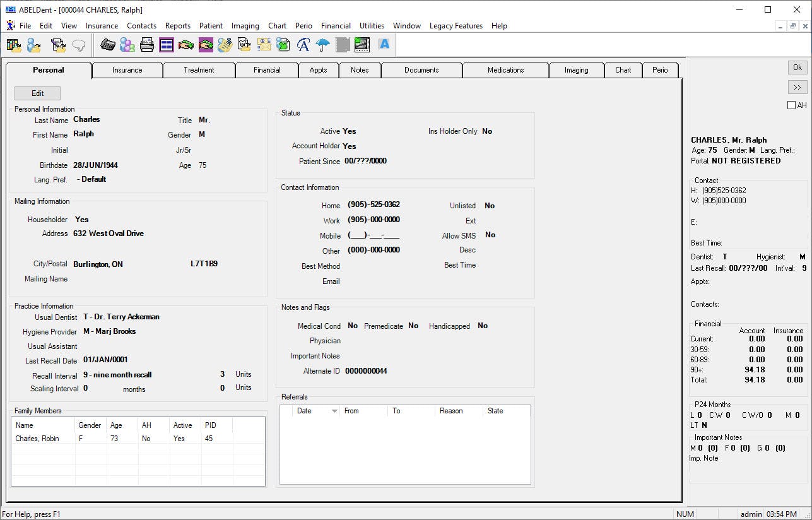Select the telephone dialer toolbar icon
This screenshot has width=812, height=520.
(107, 44)
